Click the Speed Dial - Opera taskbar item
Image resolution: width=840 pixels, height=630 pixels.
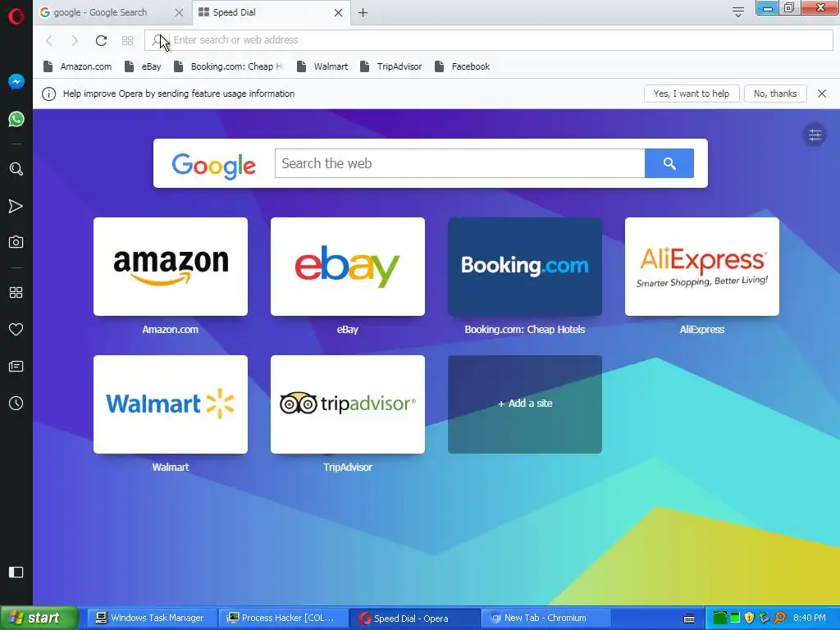point(413,619)
